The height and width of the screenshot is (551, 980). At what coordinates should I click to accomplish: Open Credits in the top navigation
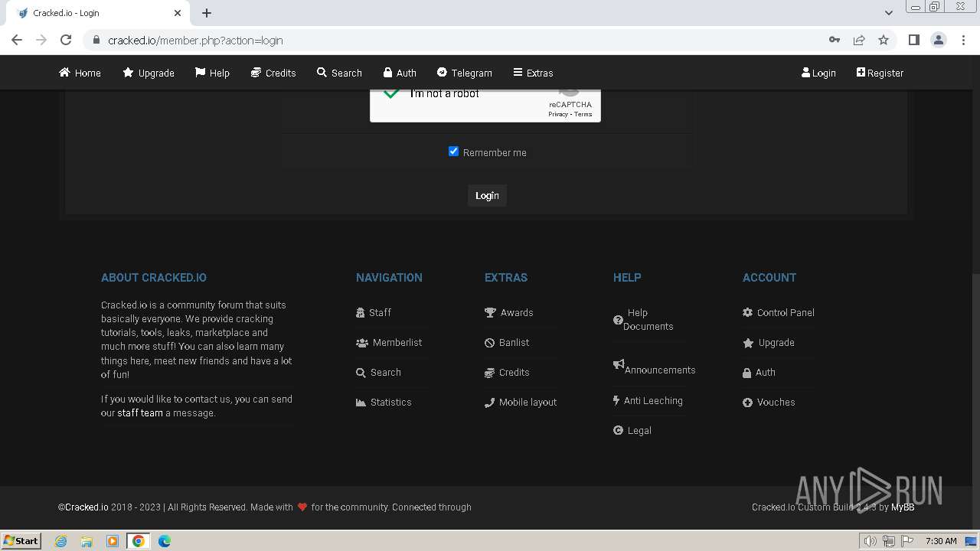273,73
